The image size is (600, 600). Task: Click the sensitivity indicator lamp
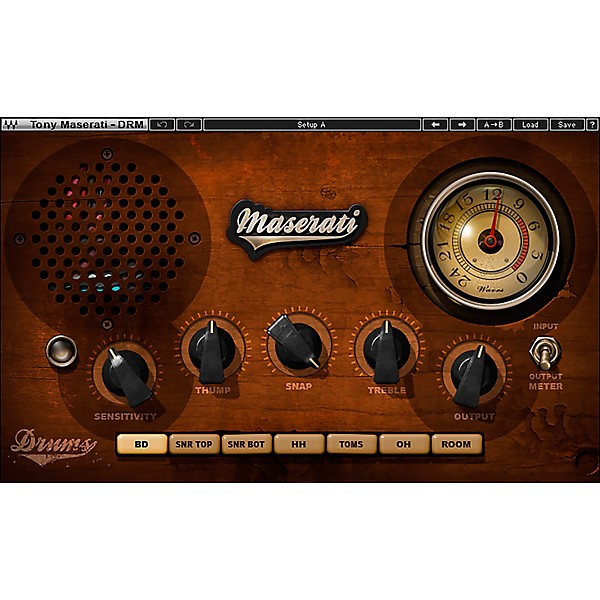(62, 351)
